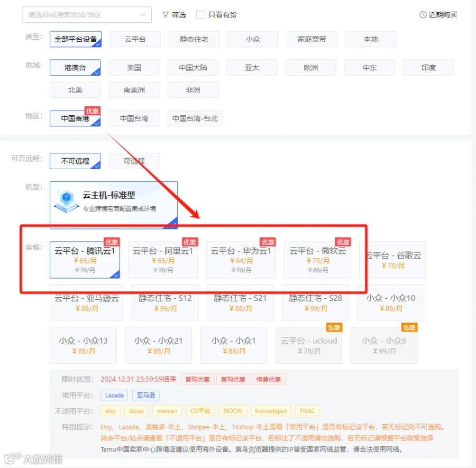
Task: Select package 小众 - 小众1
Action: pyautogui.click(x=234, y=345)
